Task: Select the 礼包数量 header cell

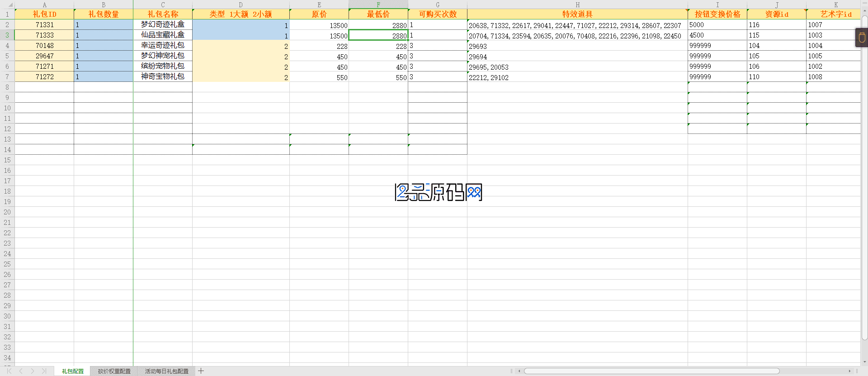Action: point(104,14)
